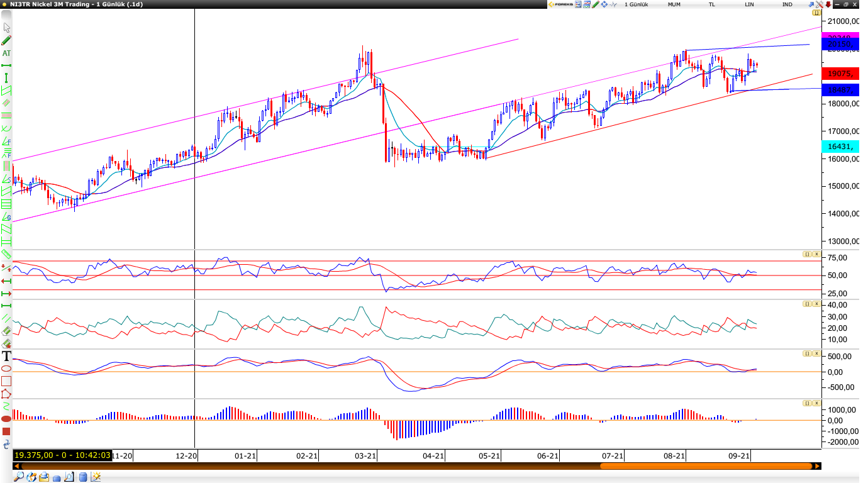The image size is (868, 483).
Task: Close the MACD line panel
Action: [x=816, y=353]
